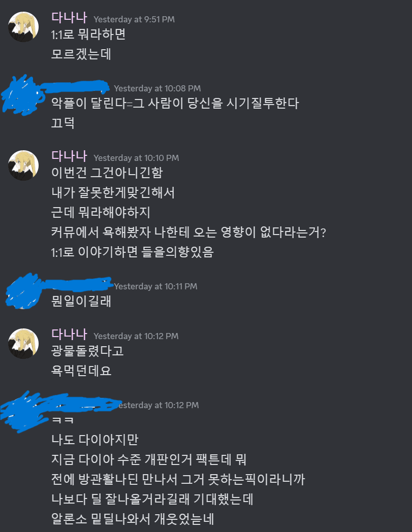Screen dimensions: 412x532
Task: Select the message 광물돌렸다고
Action: point(87,350)
